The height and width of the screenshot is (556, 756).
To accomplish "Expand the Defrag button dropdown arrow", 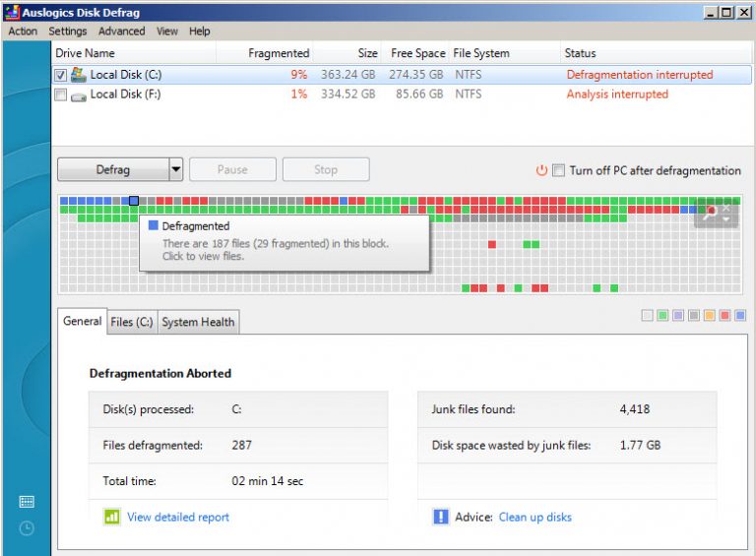I will point(176,169).
